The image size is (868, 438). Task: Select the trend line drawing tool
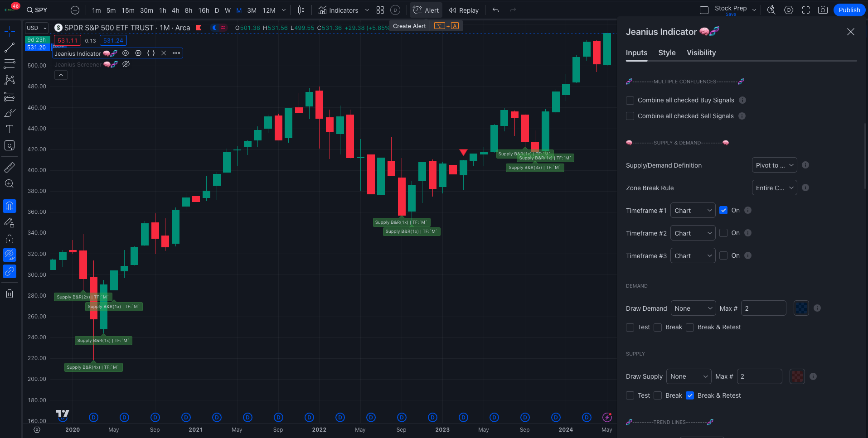[x=10, y=47]
